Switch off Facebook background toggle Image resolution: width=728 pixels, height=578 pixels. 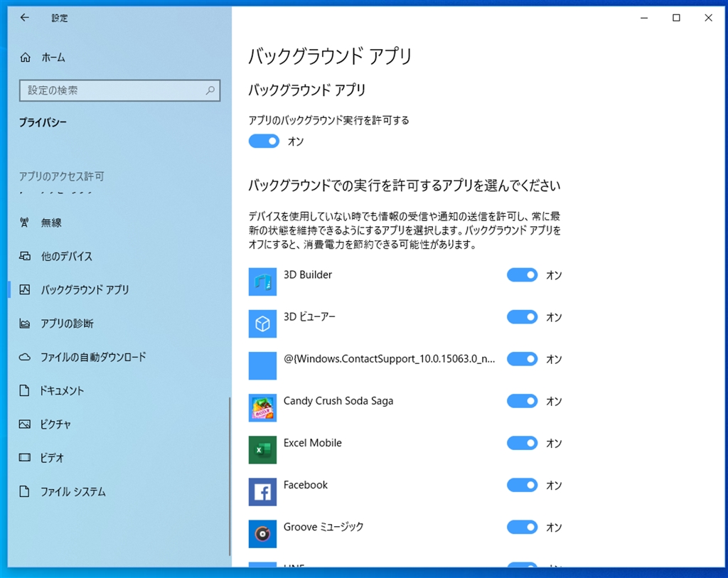(522, 485)
